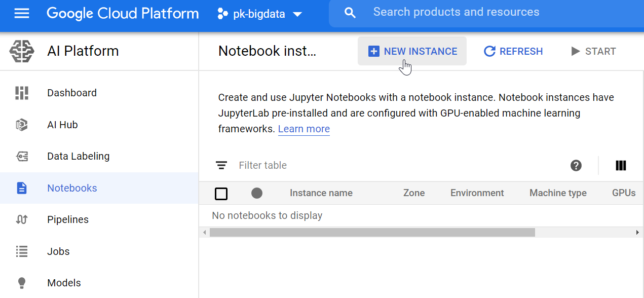Image resolution: width=644 pixels, height=298 pixels.
Task: Sort by Environment column header
Action: (x=477, y=193)
